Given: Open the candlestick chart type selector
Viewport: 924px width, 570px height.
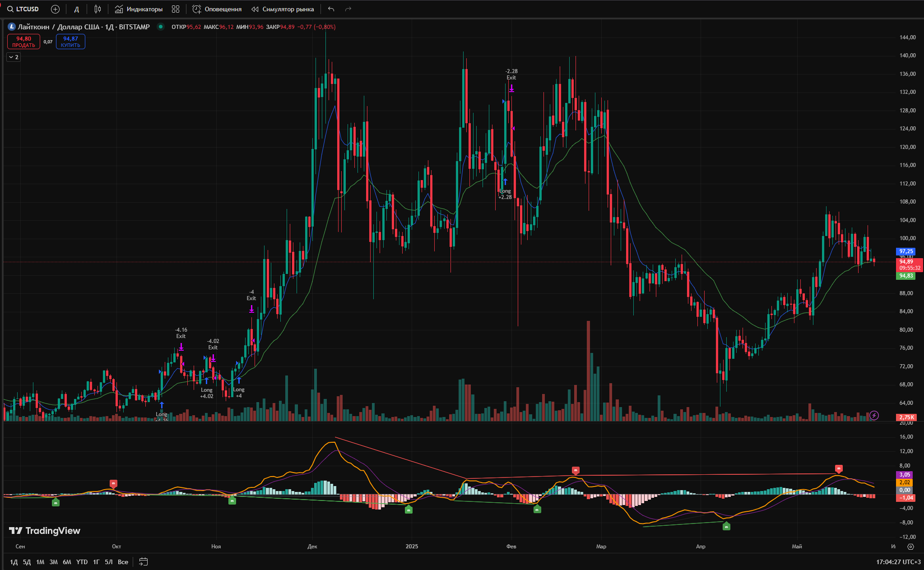Looking at the screenshot, I should click(98, 9).
